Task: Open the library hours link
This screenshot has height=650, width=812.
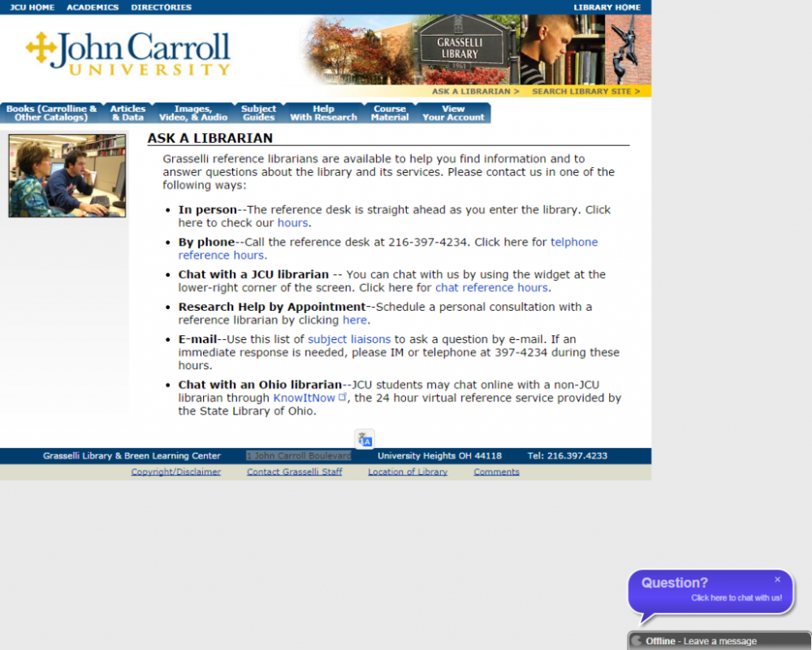Action: (292, 222)
